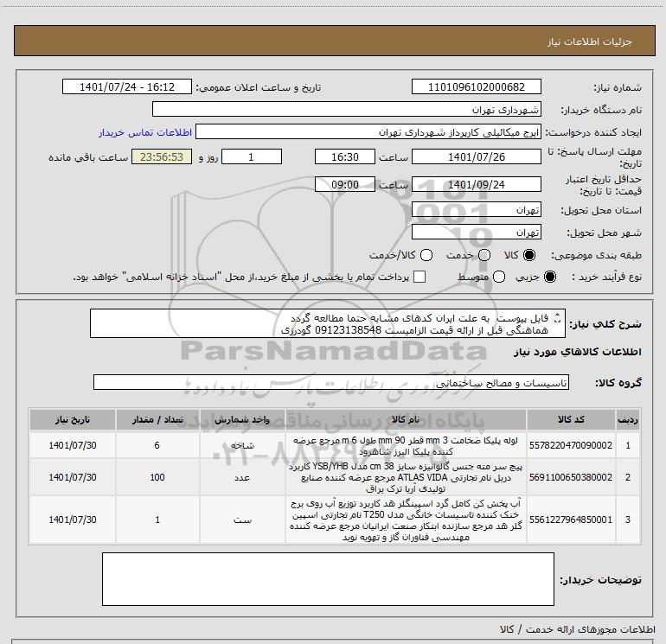Click the price validity date 1401/09/24
Viewport: 666px width, 644px height.
(476, 184)
